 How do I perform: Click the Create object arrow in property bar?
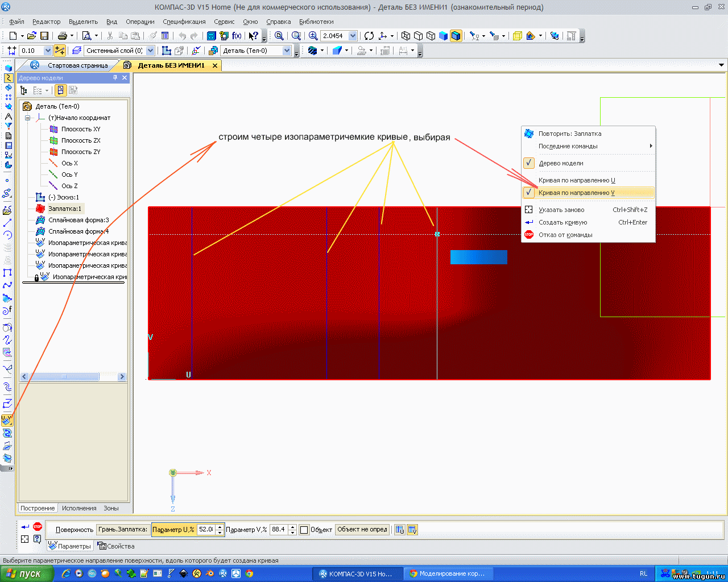click(x=25, y=527)
